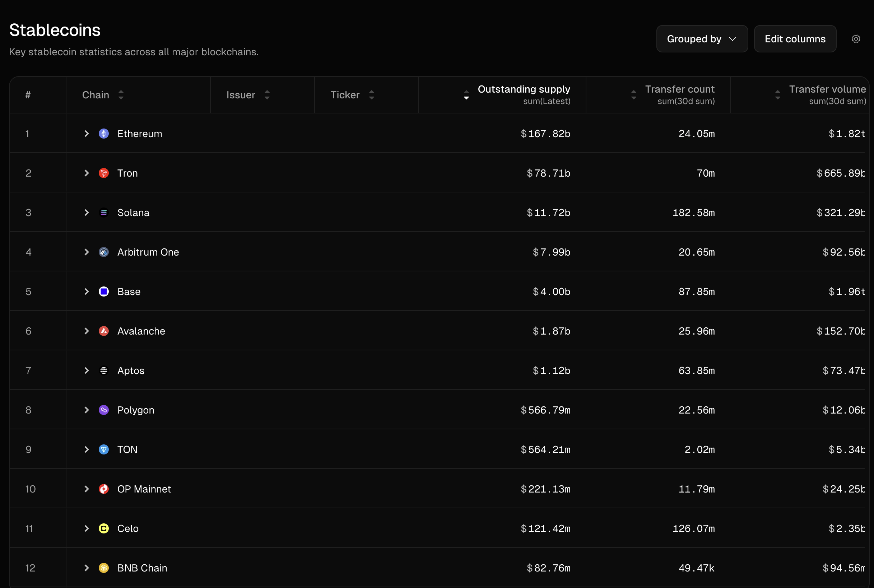This screenshot has width=874, height=588.
Task: Click the Celo chain logo
Action: click(x=104, y=528)
